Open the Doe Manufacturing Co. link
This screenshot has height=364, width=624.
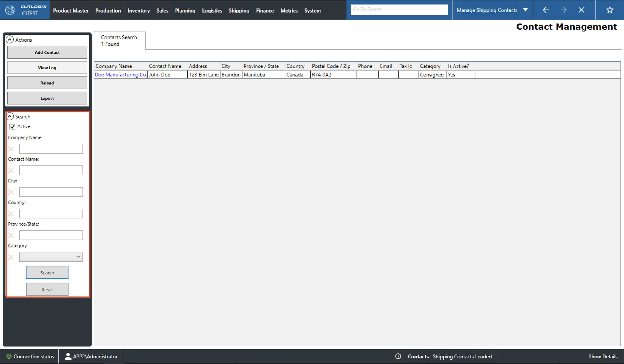click(121, 74)
